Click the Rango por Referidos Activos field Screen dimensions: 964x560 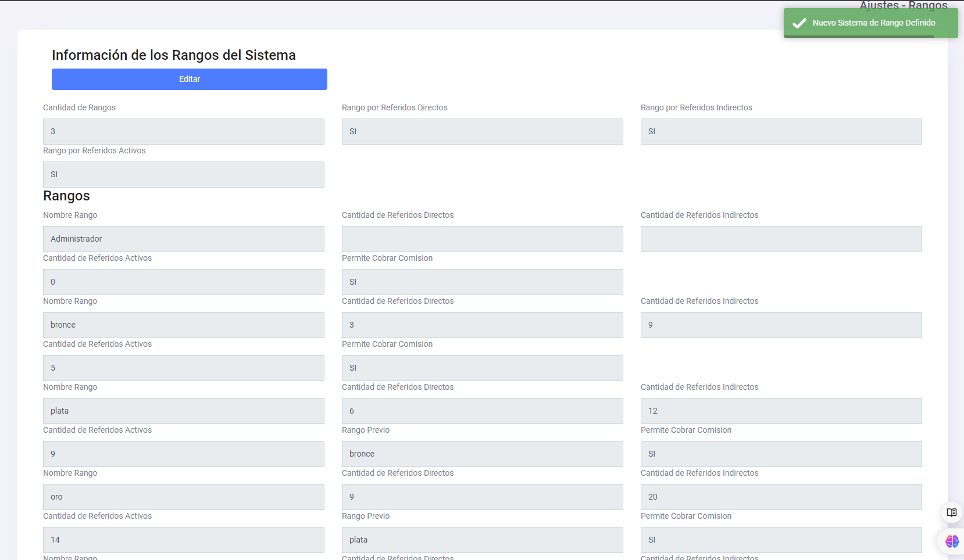[x=183, y=175]
